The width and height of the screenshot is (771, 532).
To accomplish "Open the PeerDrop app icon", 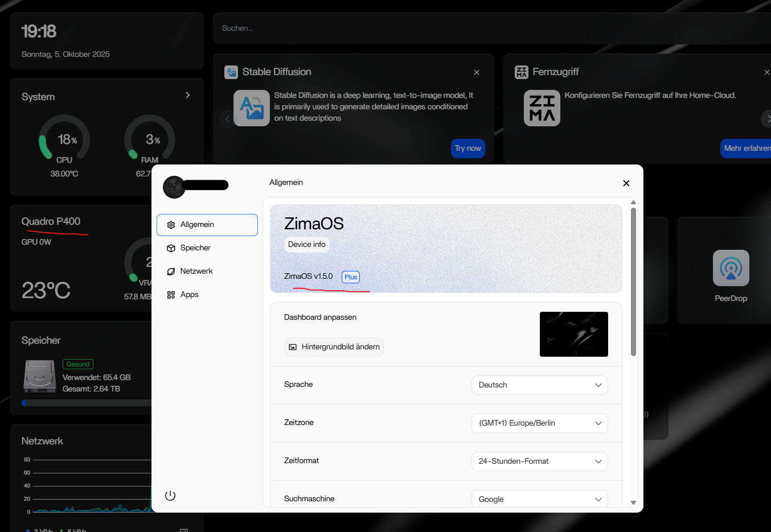I will point(731,268).
